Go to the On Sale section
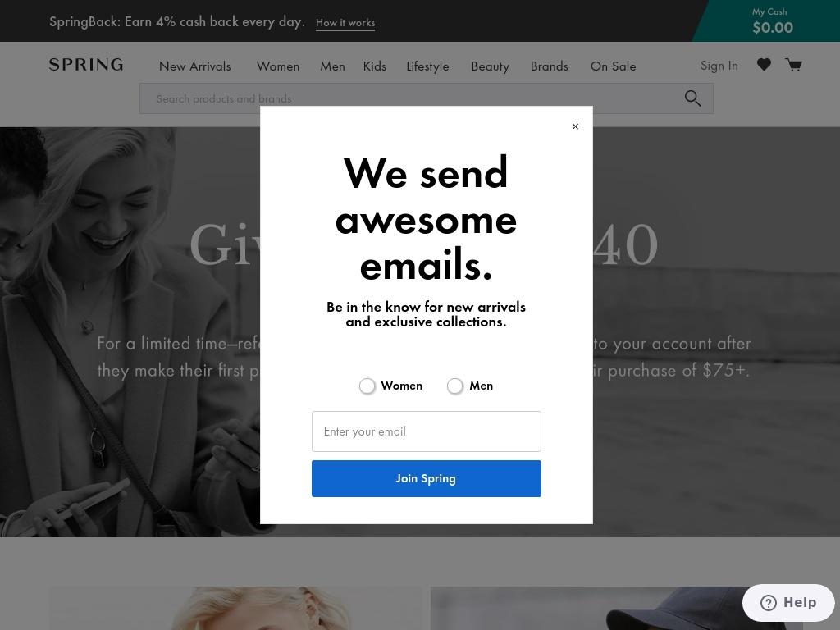Viewport: 840px width, 630px height. pyautogui.click(x=613, y=66)
